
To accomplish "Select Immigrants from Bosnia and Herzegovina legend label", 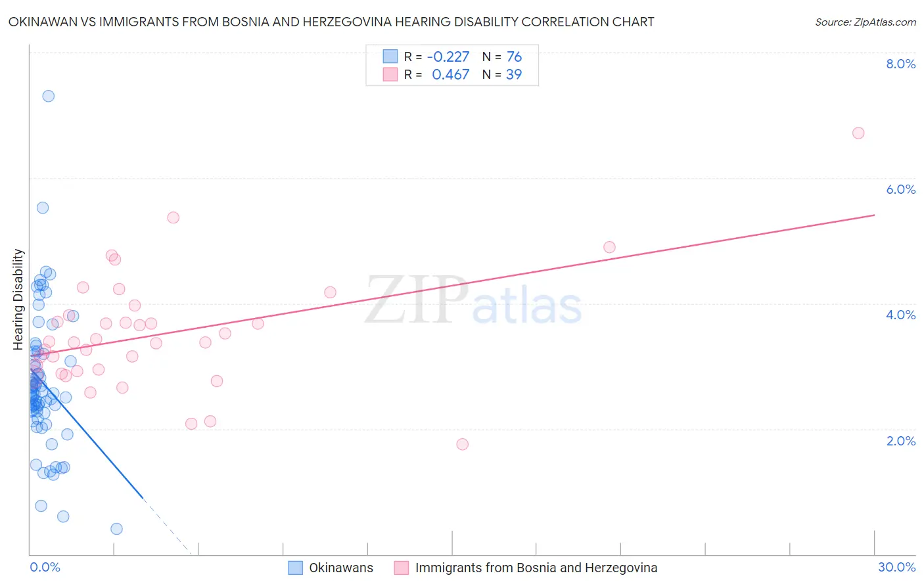I will pyautogui.click(x=536, y=568).
